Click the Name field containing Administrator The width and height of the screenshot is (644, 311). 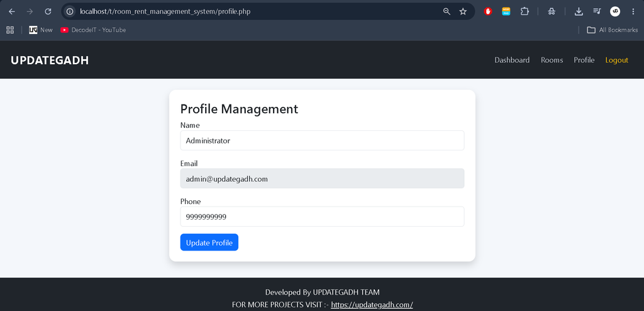322,140
